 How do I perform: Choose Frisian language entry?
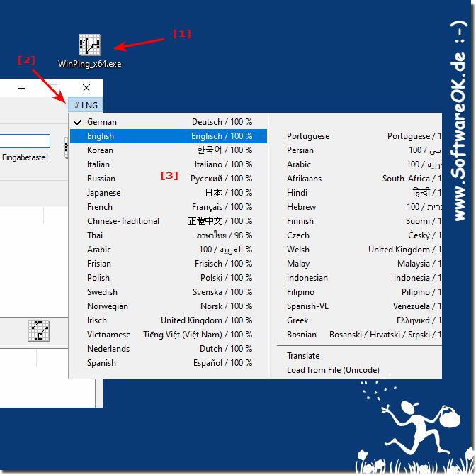[x=169, y=264]
